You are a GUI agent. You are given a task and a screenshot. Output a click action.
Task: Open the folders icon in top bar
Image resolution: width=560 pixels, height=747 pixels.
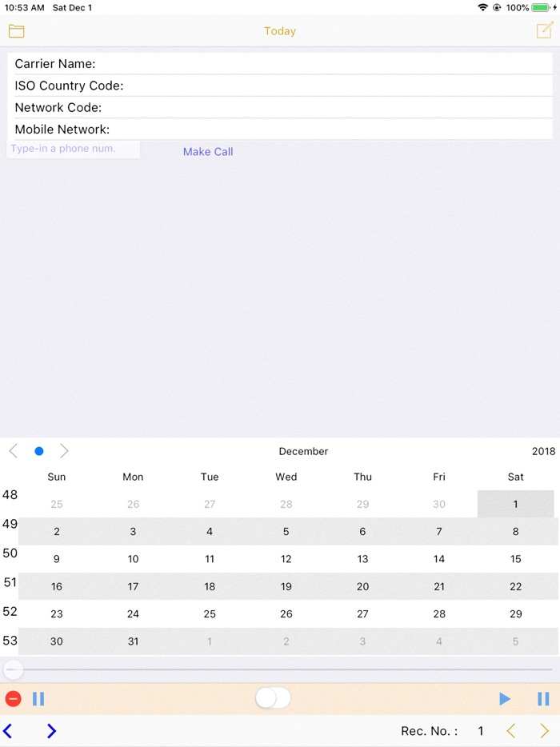[17, 31]
